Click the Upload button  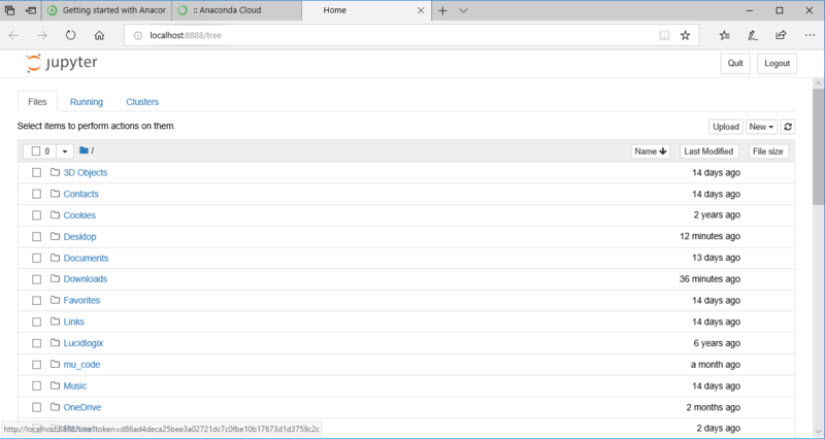pyautogui.click(x=725, y=127)
